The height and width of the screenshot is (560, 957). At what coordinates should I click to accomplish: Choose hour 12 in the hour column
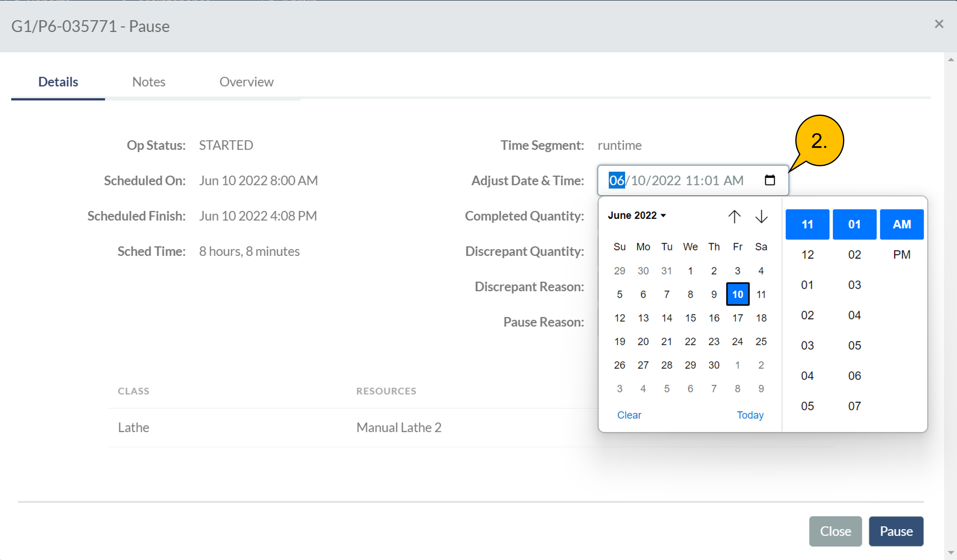(807, 254)
